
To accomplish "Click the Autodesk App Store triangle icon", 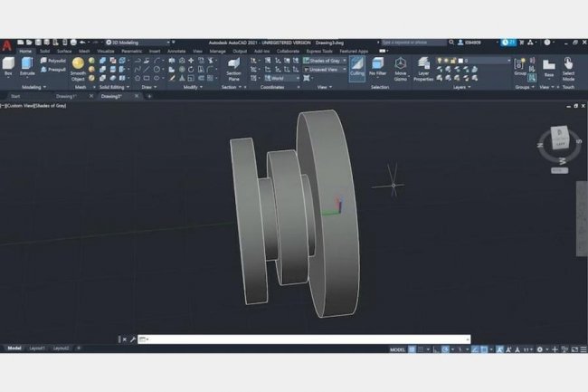I will [x=530, y=43].
